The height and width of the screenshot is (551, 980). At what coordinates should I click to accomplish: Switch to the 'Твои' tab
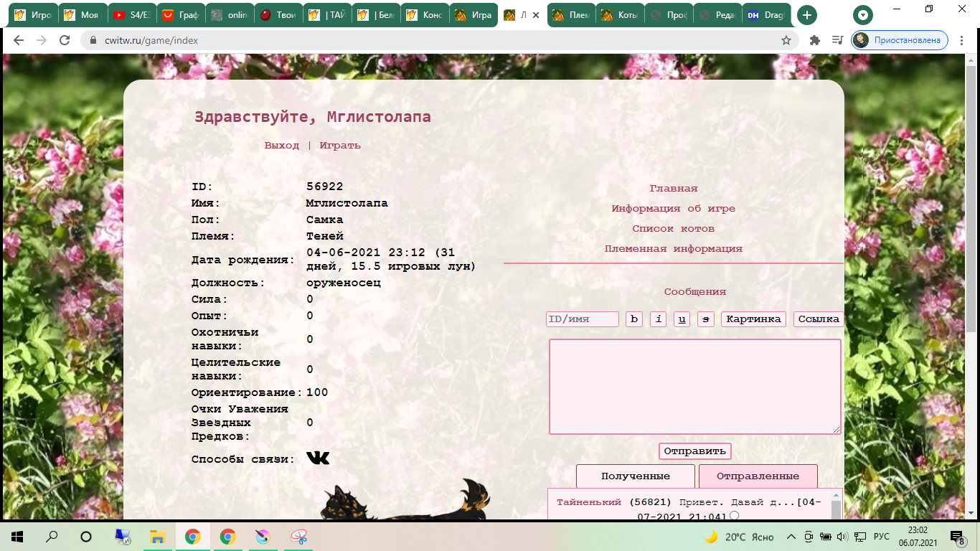[277, 15]
